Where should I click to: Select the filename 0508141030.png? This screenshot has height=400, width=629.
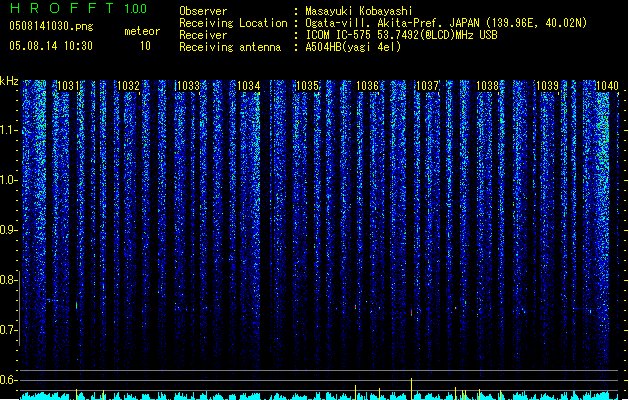point(51,26)
